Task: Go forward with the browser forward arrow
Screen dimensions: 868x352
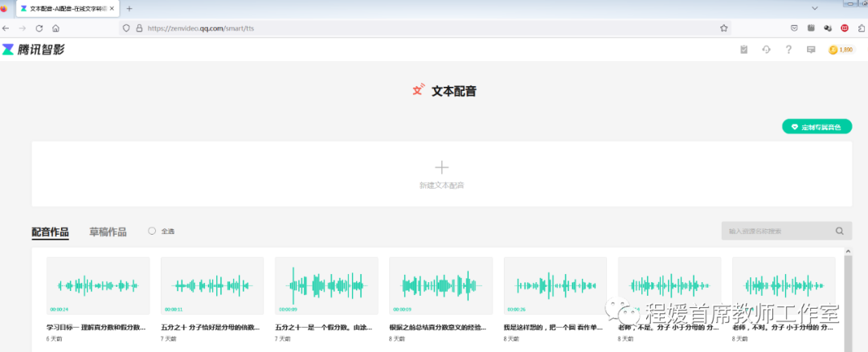Action: pyautogui.click(x=23, y=28)
